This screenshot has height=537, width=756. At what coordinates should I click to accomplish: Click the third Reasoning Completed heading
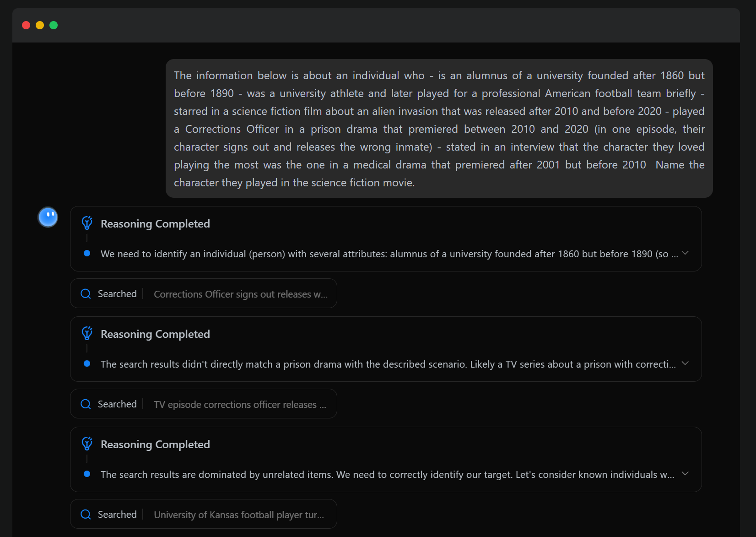pos(155,445)
